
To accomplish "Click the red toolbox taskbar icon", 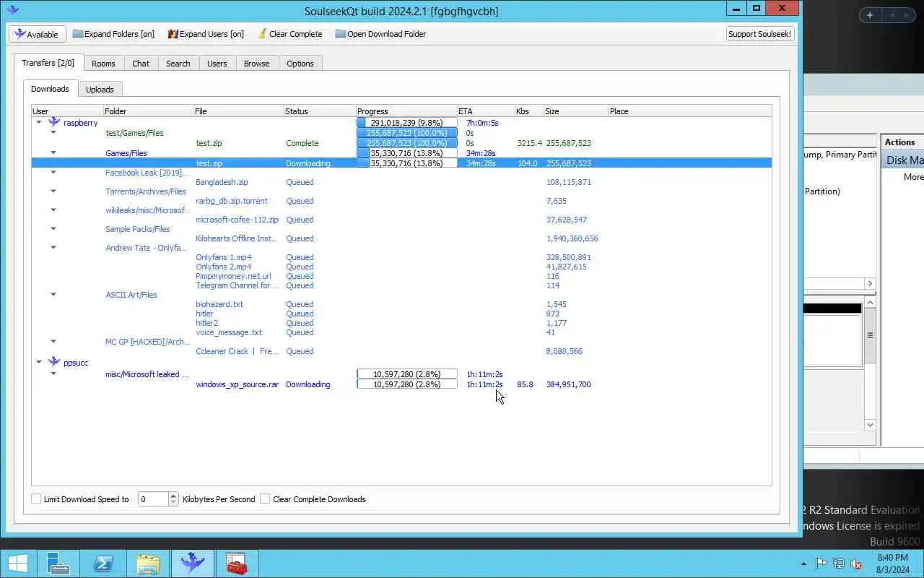I will coord(237,564).
